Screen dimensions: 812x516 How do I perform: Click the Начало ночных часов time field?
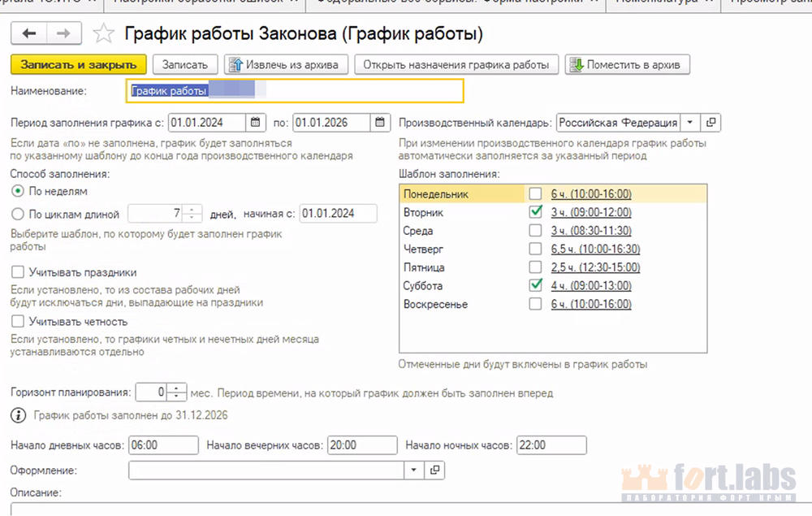click(551, 445)
